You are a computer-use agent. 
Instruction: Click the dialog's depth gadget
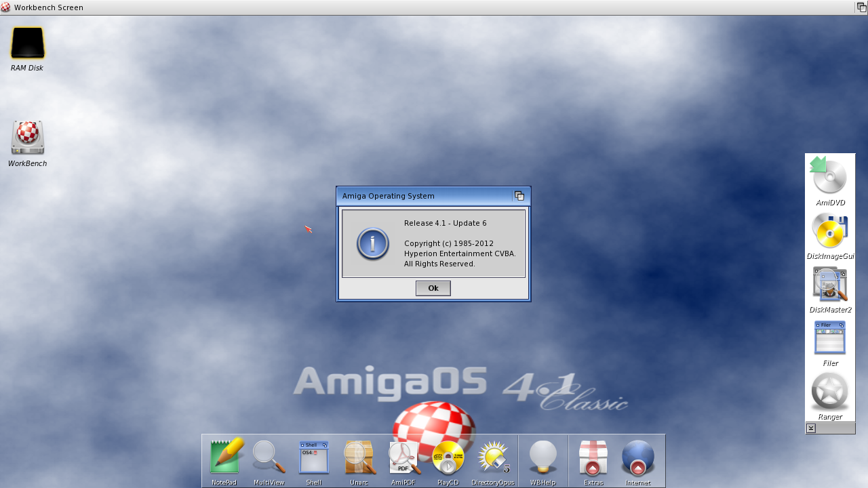click(x=519, y=196)
